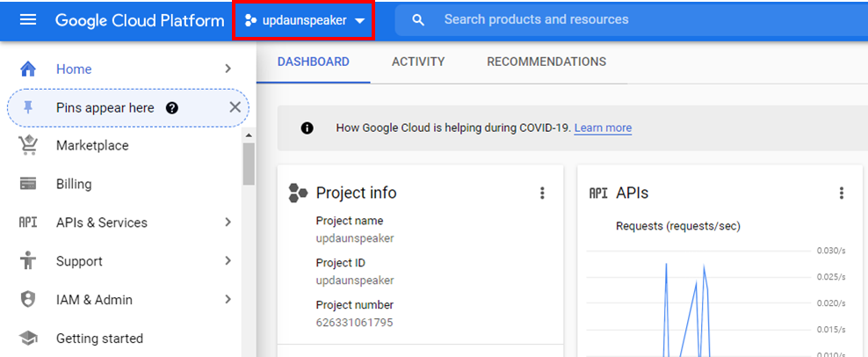The image size is (868, 357).
Task: Click the 0.020/s axis label
Action: (x=831, y=303)
